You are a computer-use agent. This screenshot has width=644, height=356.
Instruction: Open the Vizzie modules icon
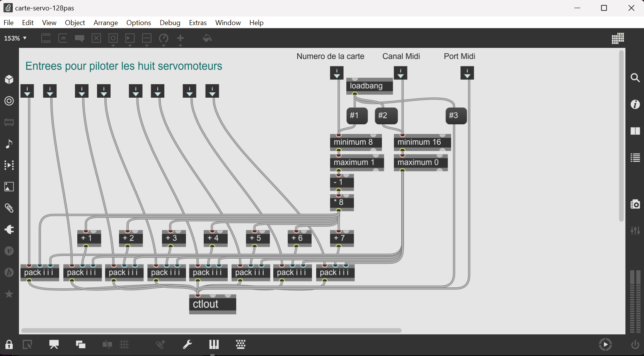[9, 251]
